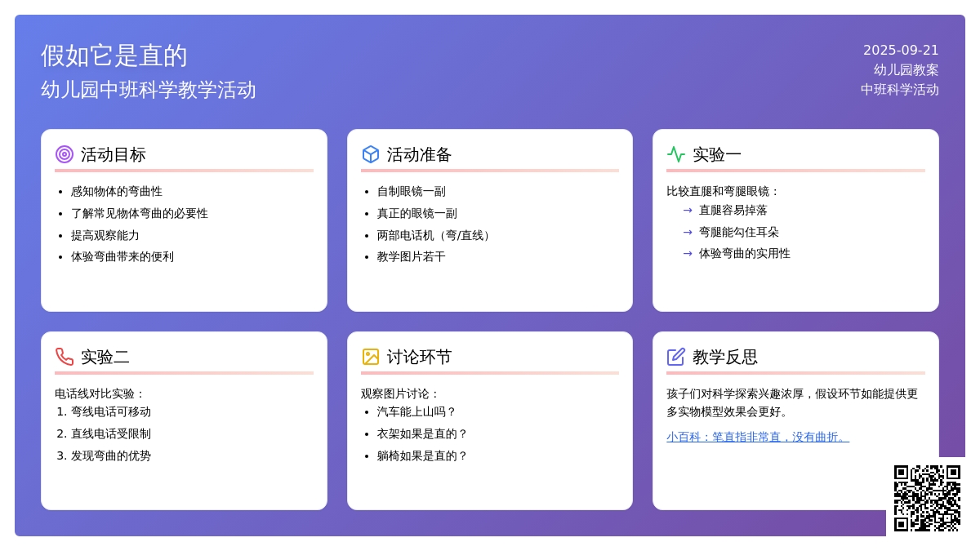The image size is (980, 551).
Task: Click the pulse icon beside 实验一
Action: click(676, 154)
